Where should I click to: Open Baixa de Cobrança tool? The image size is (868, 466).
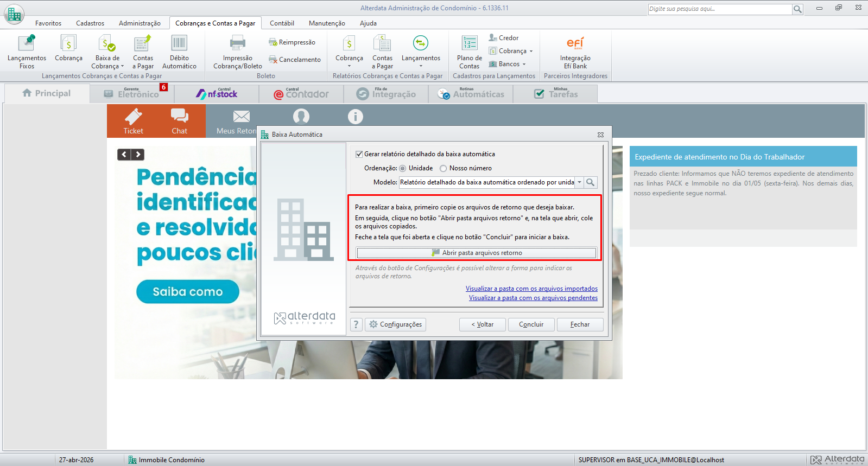107,52
